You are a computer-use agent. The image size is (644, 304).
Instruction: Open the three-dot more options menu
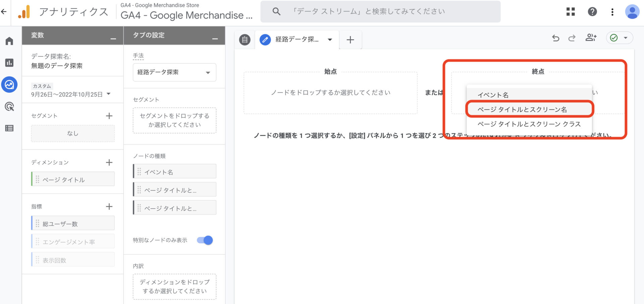point(612,12)
